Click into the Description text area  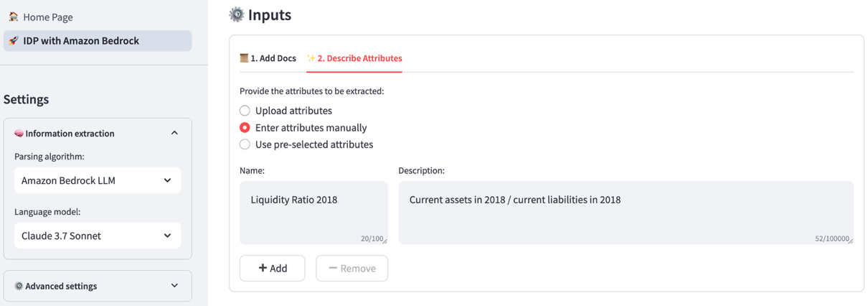[626, 212]
